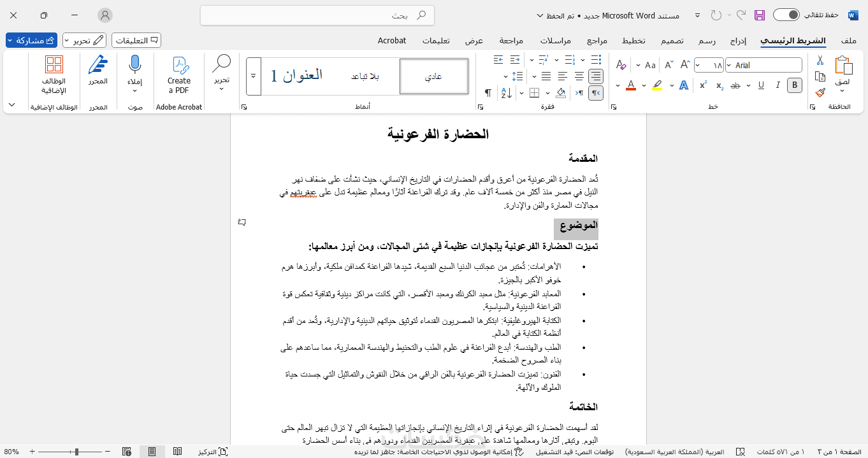The height and width of the screenshot is (458, 868).
Task: Click the Save floppy disk icon
Action: (759, 15)
